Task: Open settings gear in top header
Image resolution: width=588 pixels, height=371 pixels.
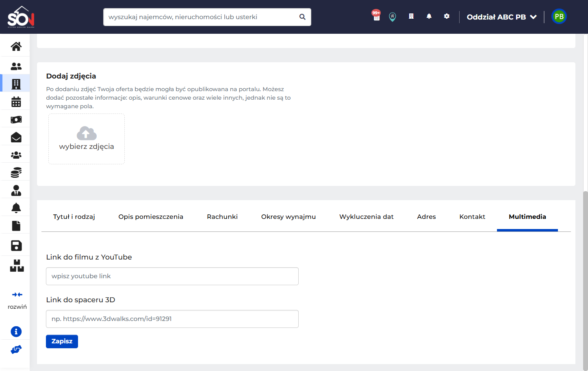Action: coord(447,16)
